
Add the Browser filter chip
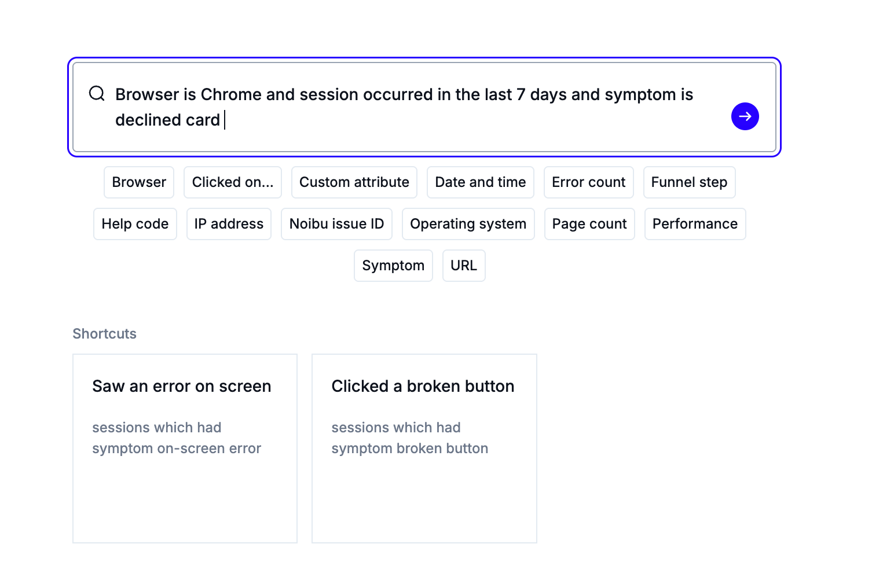click(139, 182)
